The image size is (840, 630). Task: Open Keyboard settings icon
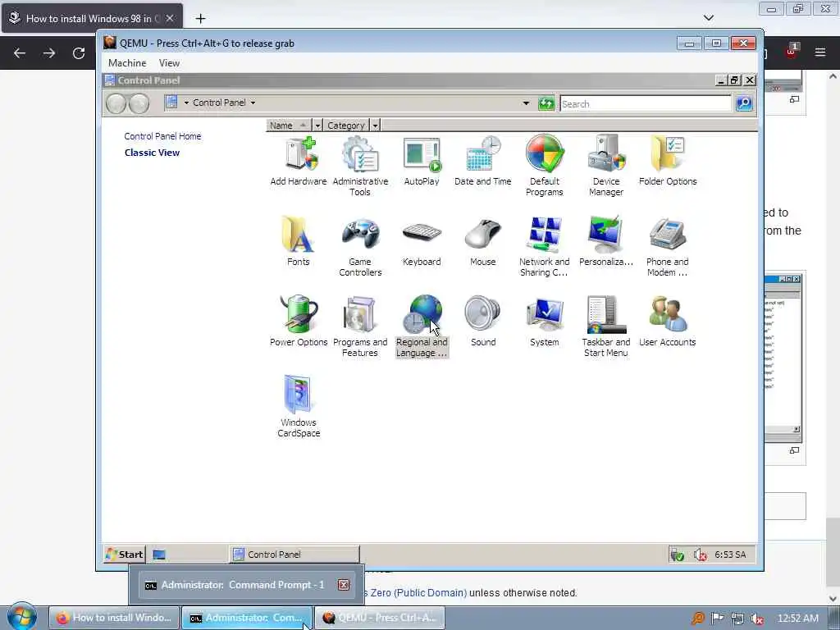(x=422, y=241)
